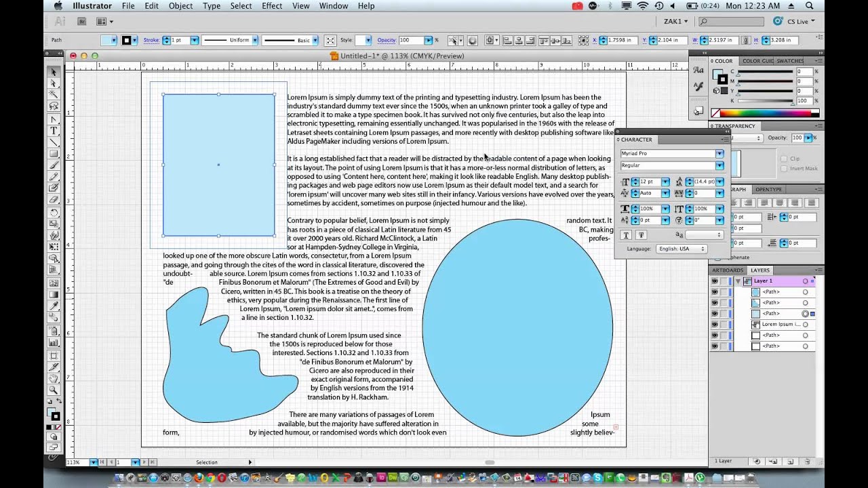Switch to the Swatches tab

point(790,61)
